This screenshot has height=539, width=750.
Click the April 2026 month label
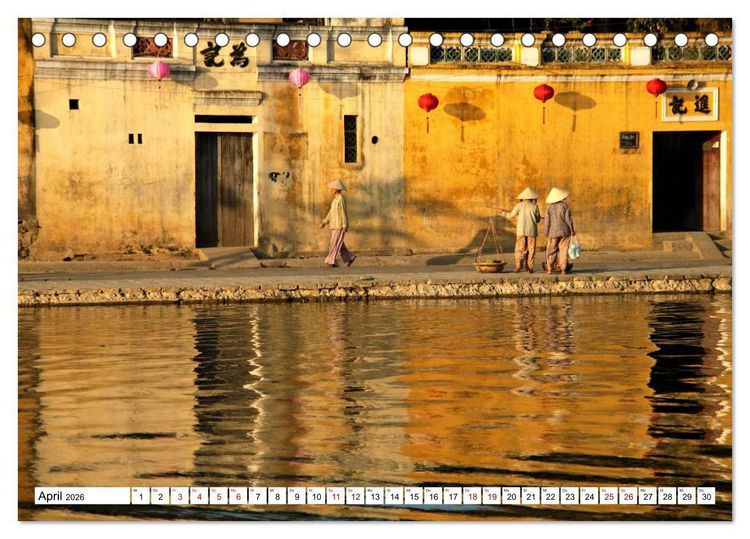[61, 496]
